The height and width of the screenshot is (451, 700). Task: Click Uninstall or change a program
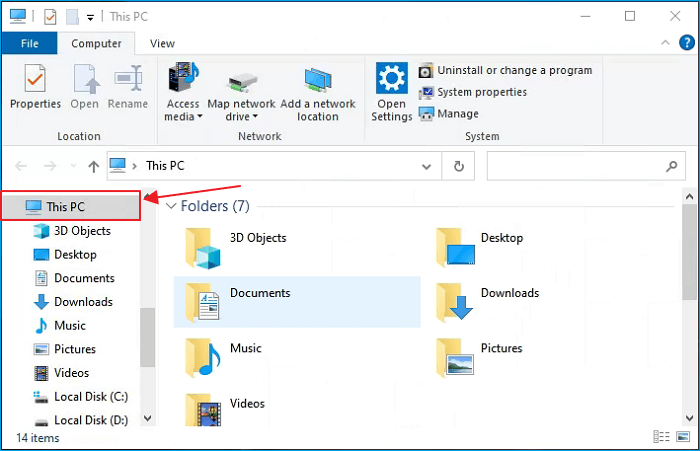pos(507,70)
